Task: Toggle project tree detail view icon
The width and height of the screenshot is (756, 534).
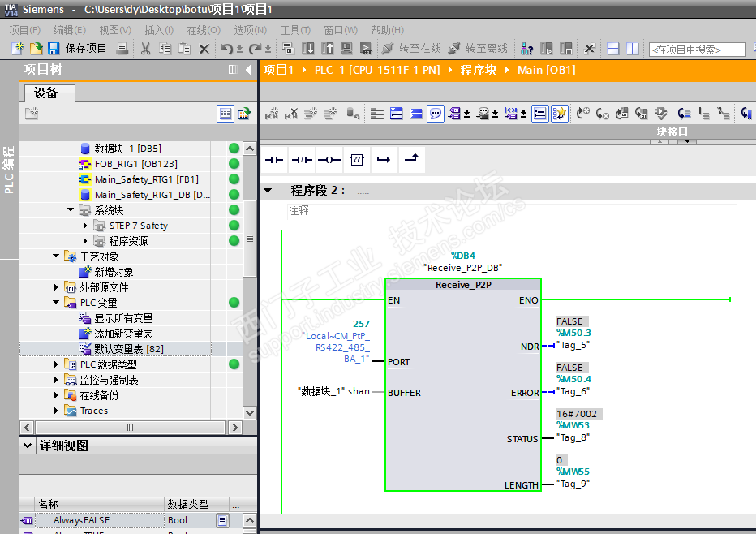Action: click(226, 114)
